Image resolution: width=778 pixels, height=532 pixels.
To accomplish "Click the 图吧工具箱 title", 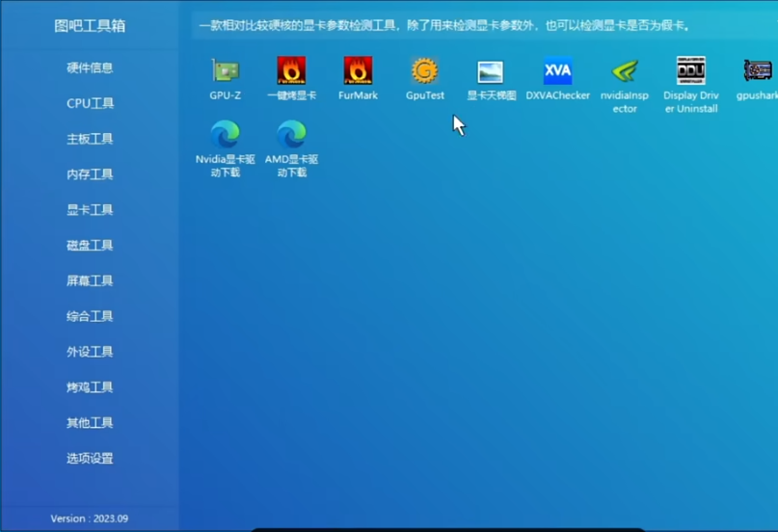I will [x=90, y=26].
